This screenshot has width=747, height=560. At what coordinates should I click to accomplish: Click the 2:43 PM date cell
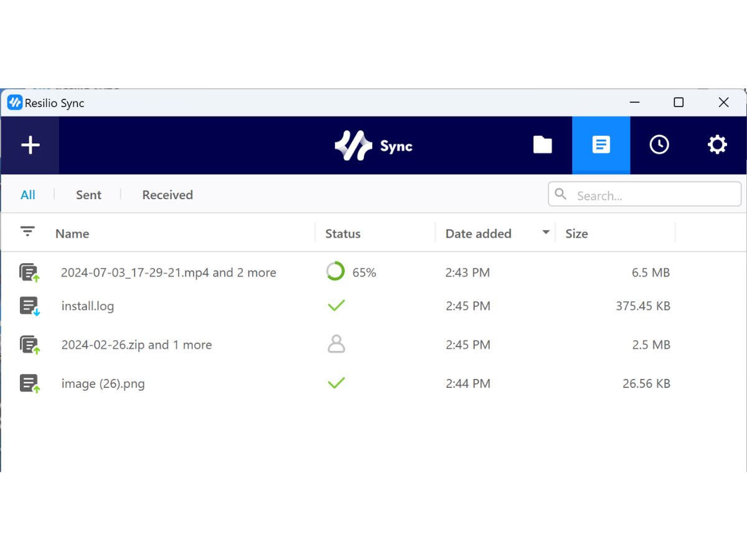click(x=467, y=273)
